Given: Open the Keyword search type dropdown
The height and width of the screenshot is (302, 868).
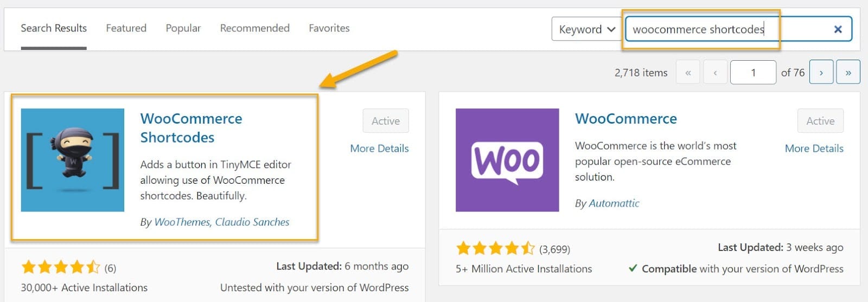Looking at the screenshot, I should (587, 29).
